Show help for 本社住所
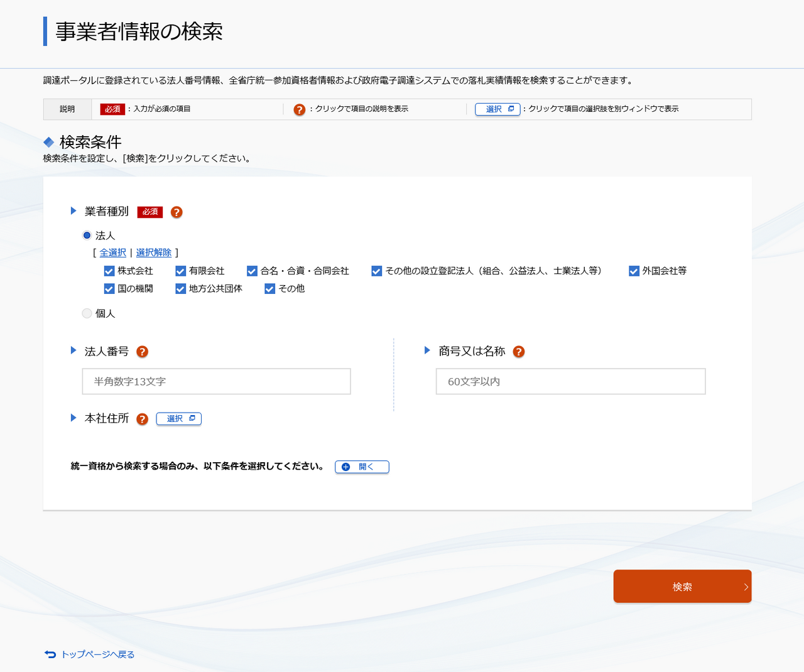Viewport: 804px width, 672px height. [143, 419]
